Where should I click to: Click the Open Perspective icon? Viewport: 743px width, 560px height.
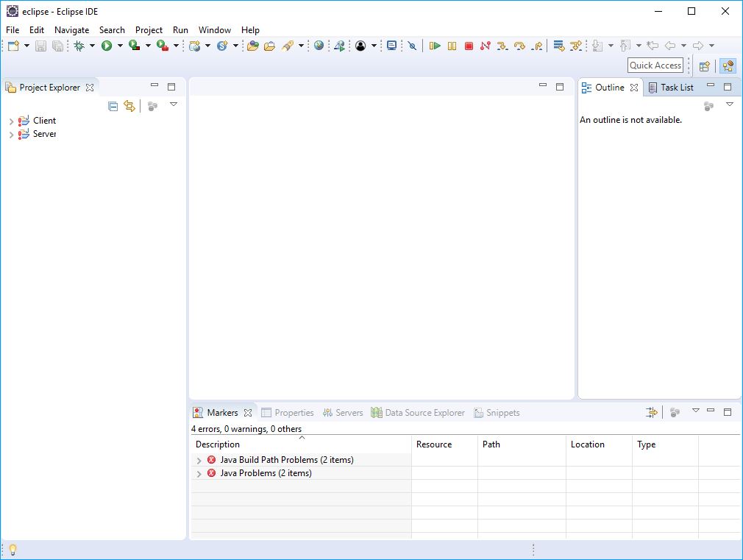tap(705, 66)
